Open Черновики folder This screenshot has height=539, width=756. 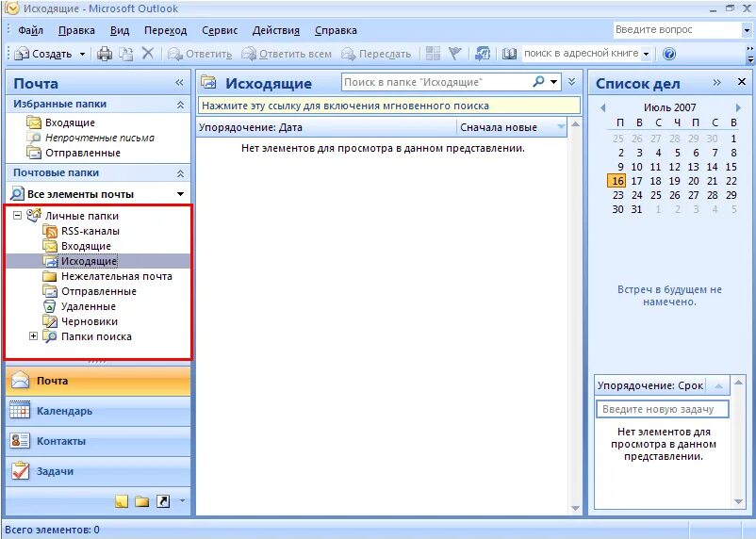tap(90, 321)
